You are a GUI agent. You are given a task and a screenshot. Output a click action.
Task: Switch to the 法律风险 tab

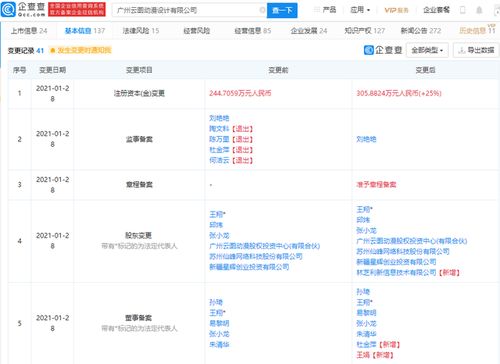pyautogui.click(x=141, y=31)
